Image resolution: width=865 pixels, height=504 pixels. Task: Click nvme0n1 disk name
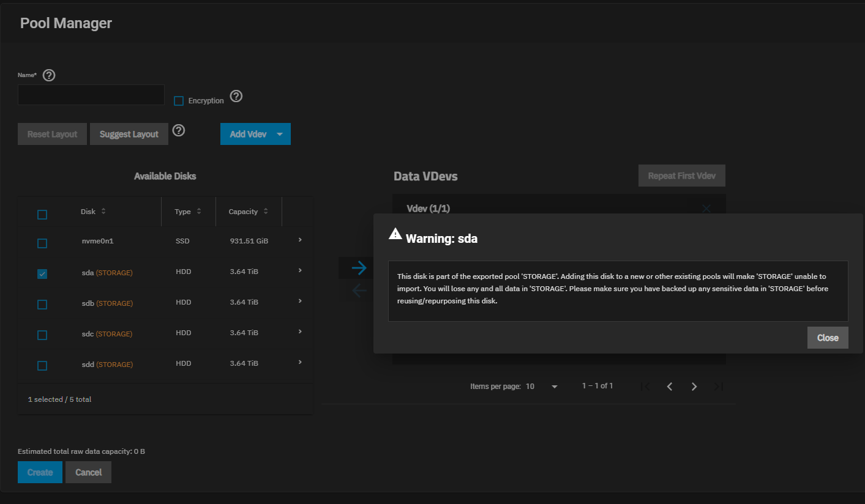[x=97, y=241]
